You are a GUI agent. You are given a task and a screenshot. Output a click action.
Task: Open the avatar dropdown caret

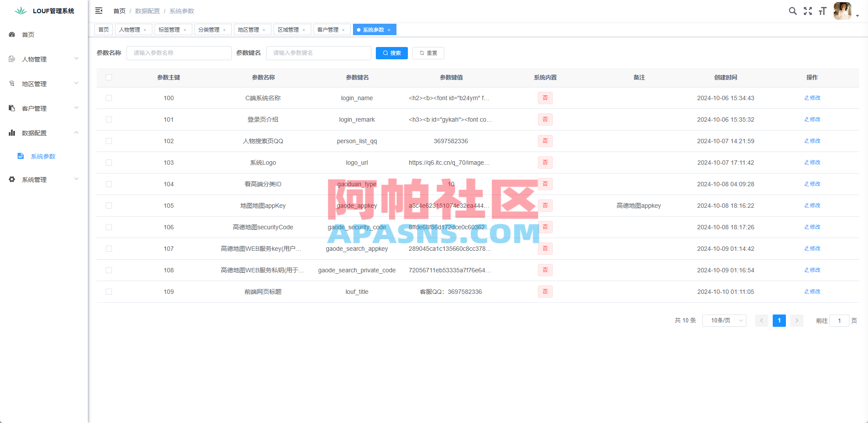tap(857, 16)
